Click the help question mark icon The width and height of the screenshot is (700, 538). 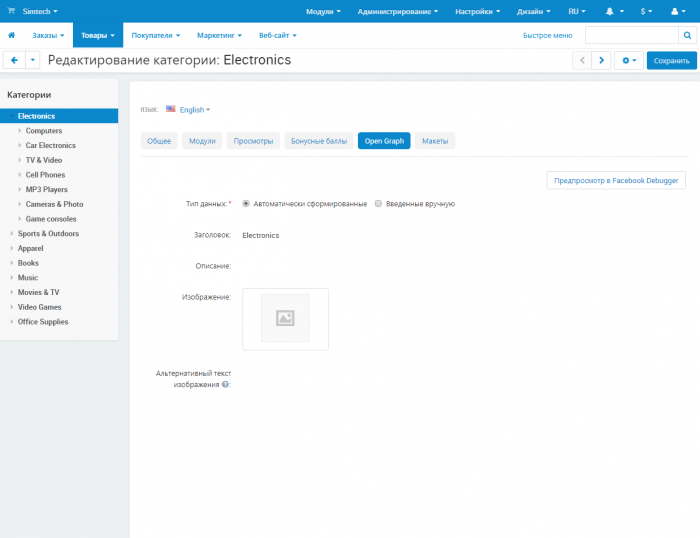click(225, 384)
